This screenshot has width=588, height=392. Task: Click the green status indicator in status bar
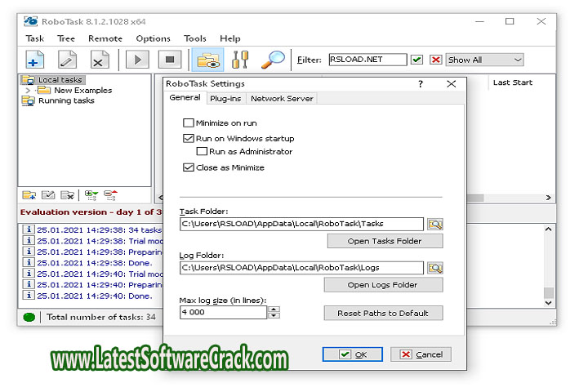point(29,318)
